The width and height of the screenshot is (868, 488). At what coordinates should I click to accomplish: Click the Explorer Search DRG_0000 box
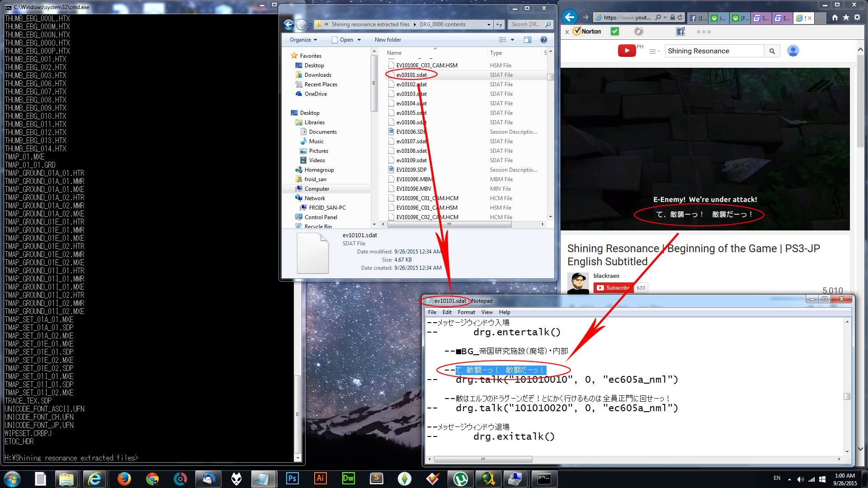(x=530, y=24)
